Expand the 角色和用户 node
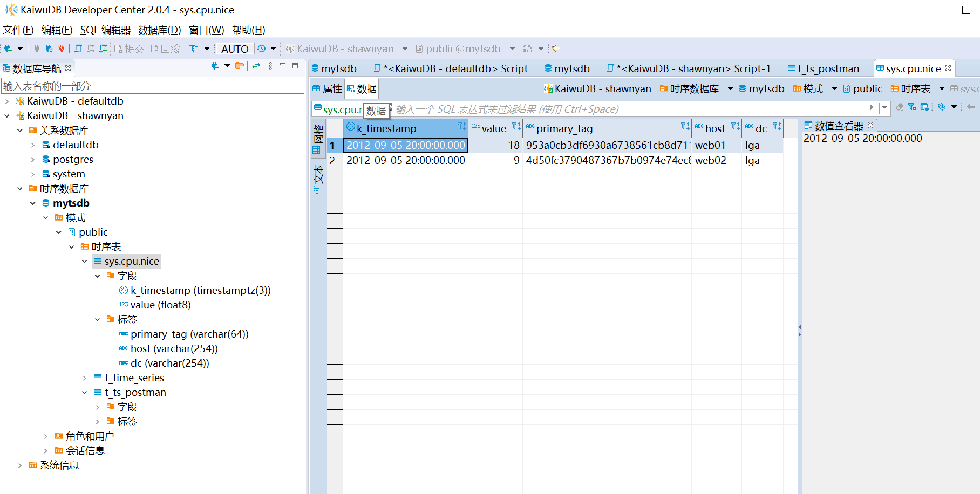The image size is (980, 494). [x=46, y=436]
